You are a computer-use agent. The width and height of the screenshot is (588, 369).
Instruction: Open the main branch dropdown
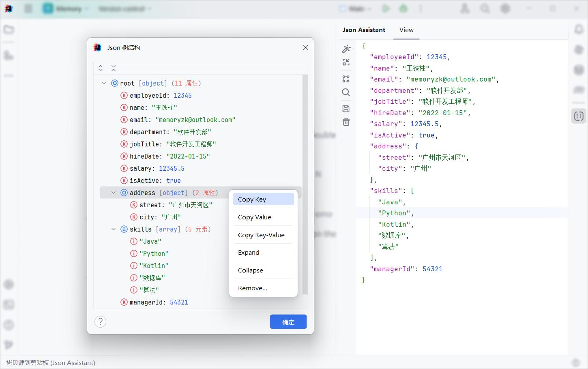click(355, 8)
